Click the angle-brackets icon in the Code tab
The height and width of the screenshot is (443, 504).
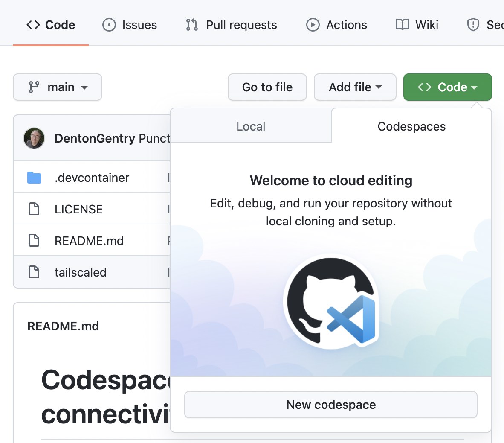[33, 25]
